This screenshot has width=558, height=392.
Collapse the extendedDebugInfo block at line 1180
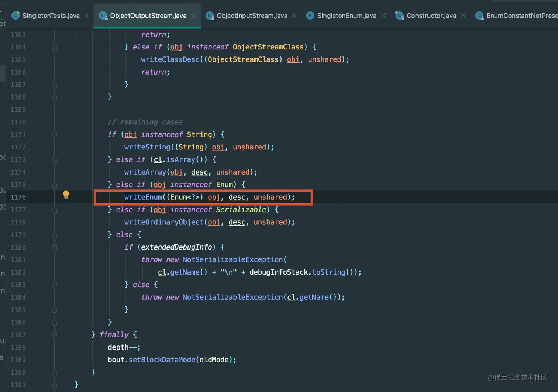coord(54,248)
